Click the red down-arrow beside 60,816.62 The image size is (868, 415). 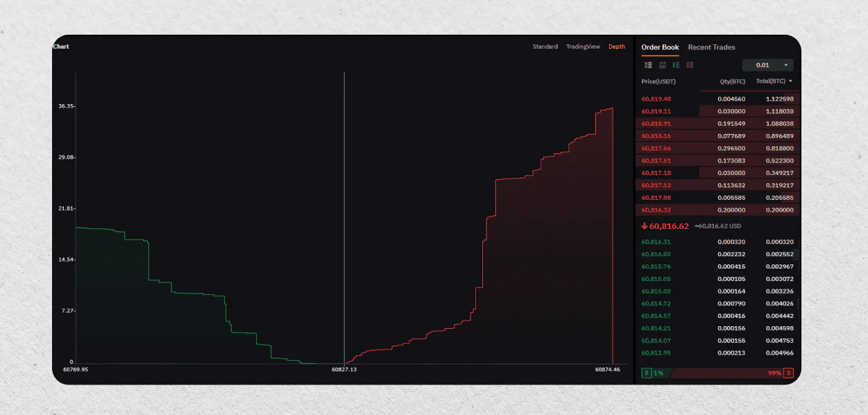pyautogui.click(x=645, y=226)
